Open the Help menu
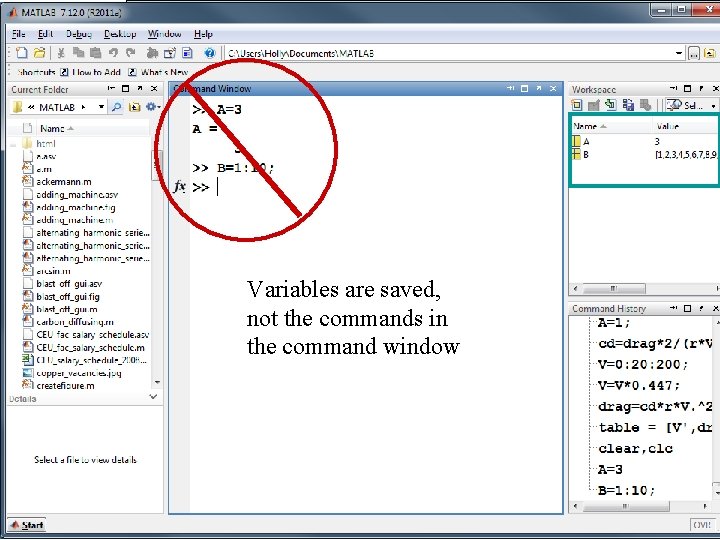Image resolution: width=720 pixels, height=540 pixels. coord(203,34)
